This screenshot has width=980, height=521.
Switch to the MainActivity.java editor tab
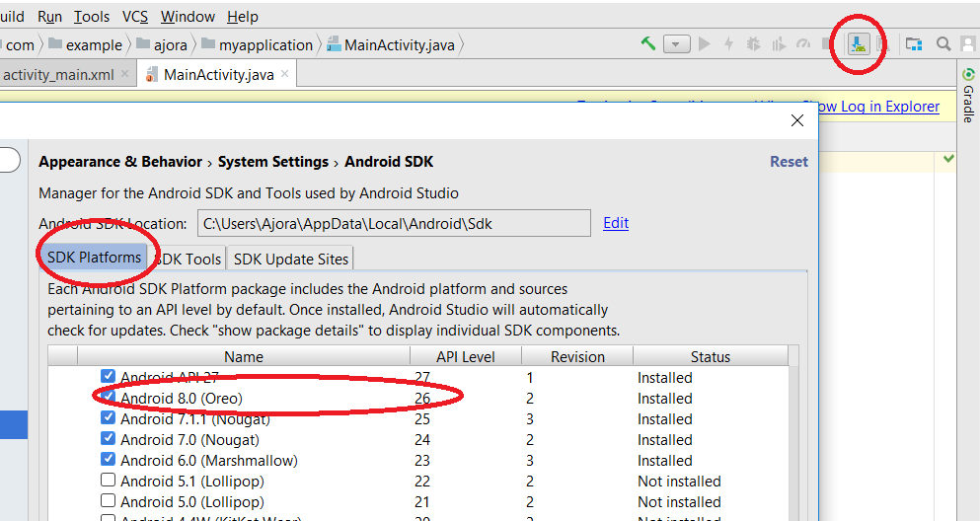219,75
